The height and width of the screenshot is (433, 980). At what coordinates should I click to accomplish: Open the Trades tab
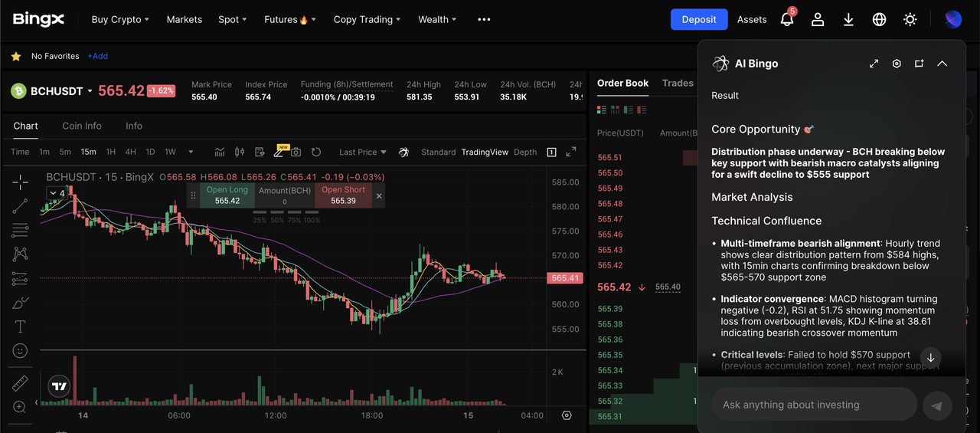678,83
